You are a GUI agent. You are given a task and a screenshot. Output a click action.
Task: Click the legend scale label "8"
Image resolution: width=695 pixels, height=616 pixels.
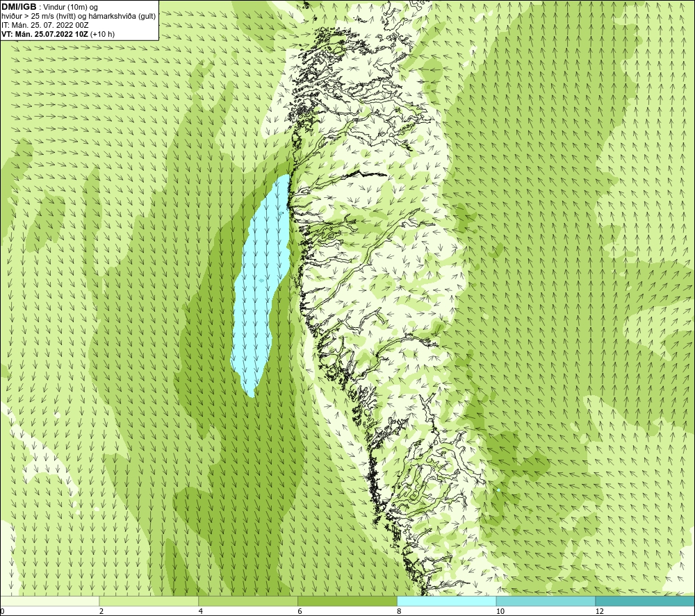pyautogui.click(x=400, y=611)
